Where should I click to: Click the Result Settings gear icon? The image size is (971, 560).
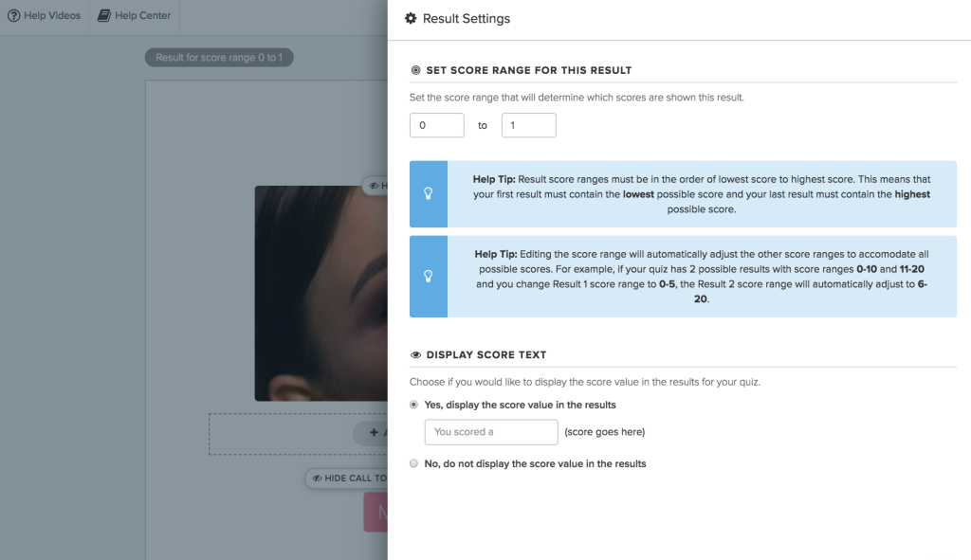[x=411, y=19]
